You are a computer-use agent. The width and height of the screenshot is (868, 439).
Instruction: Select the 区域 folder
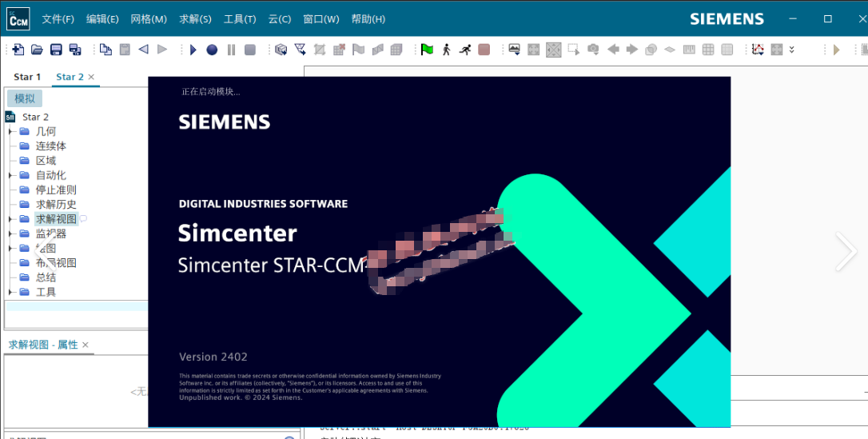(x=46, y=161)
